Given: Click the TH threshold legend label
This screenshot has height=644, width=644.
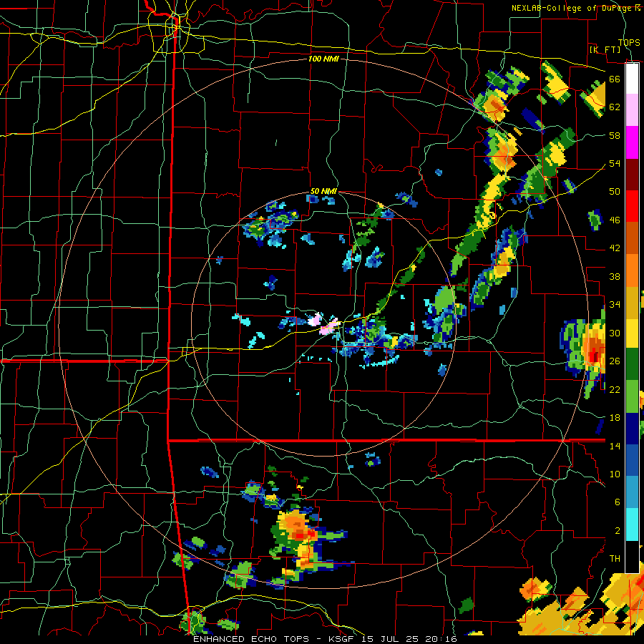Looking at the screenshot, I should click(615, 559).
